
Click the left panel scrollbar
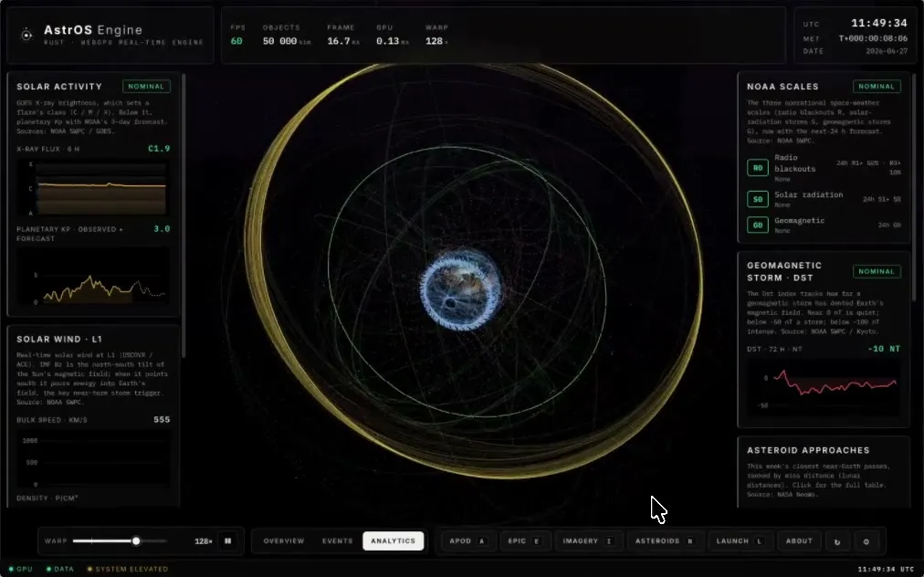coord(184,215)
